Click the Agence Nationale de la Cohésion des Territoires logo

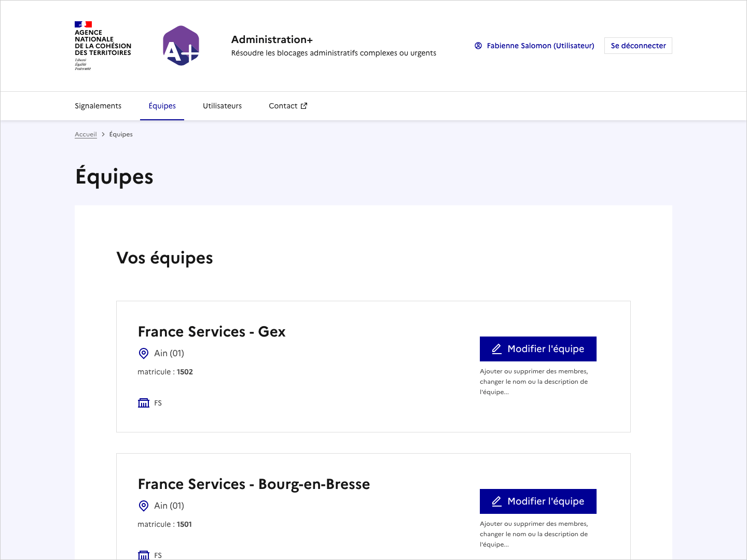102,46
